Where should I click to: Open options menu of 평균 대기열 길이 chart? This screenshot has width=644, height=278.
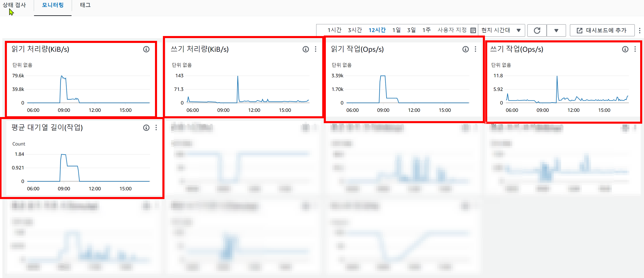[156, 128]
